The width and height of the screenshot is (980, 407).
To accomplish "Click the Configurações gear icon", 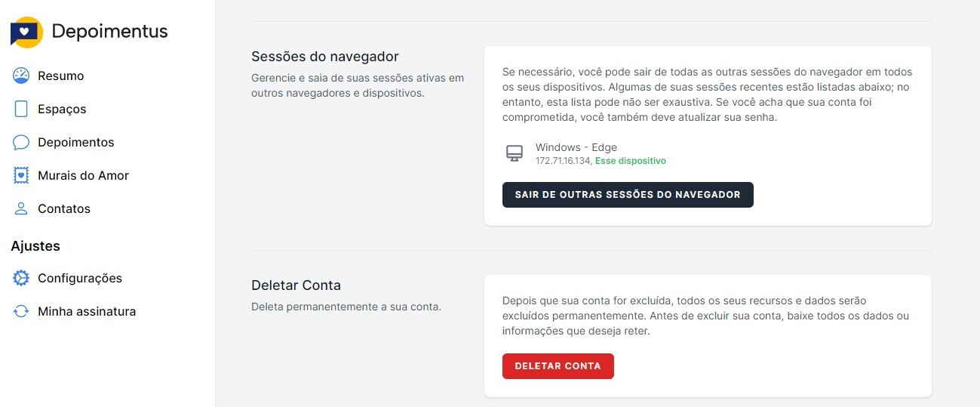I will 21,278.
